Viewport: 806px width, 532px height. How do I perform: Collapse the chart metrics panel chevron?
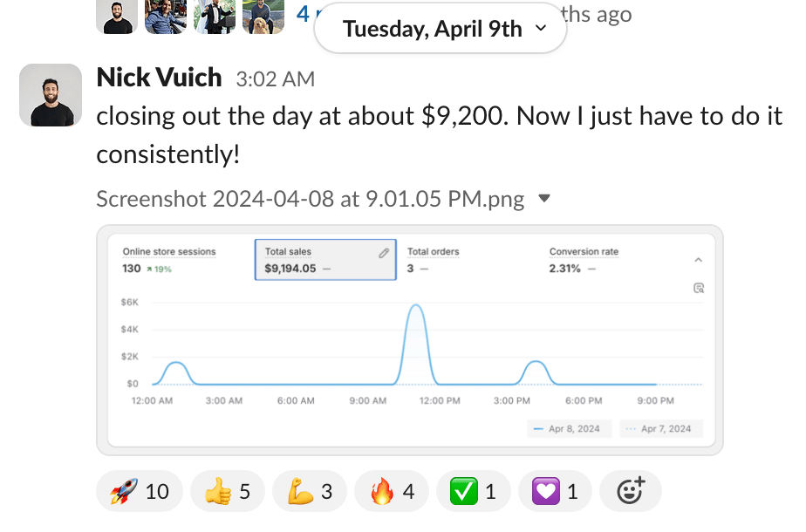coord(698,260)
